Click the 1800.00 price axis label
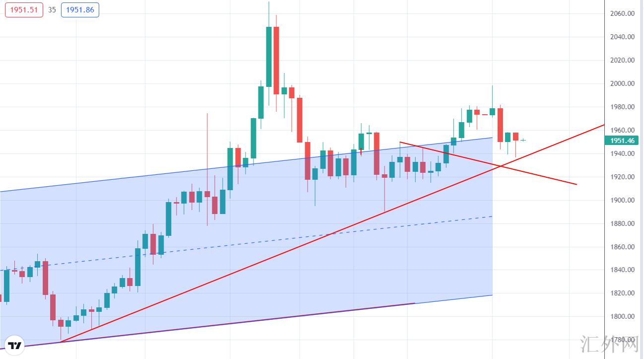This screenshot has width=644, height=359. [622, 316]
